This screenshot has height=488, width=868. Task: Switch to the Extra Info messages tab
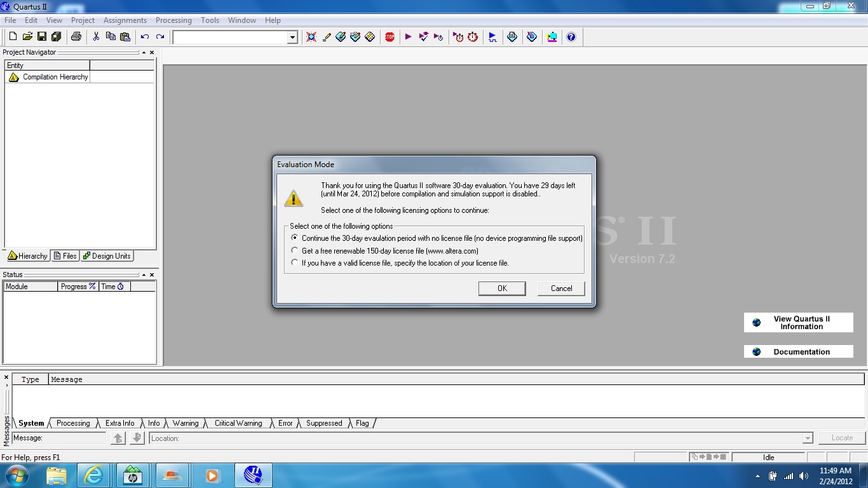[120, 423]
